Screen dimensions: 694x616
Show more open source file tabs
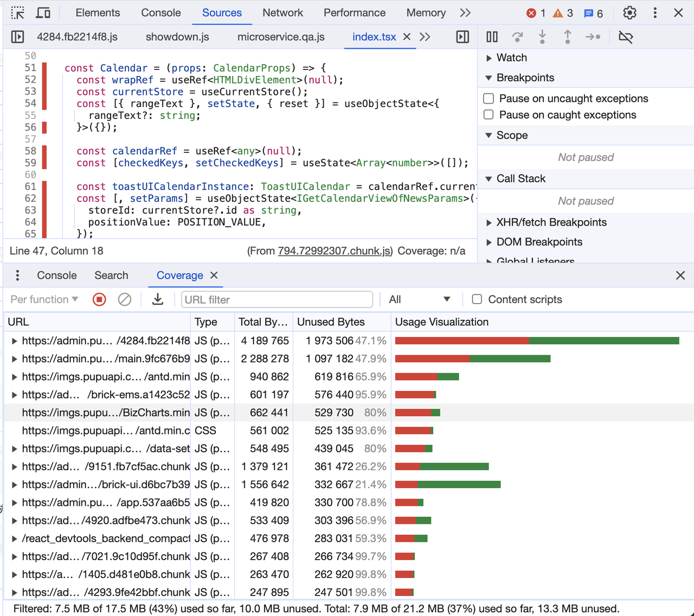tap(425, 37)
